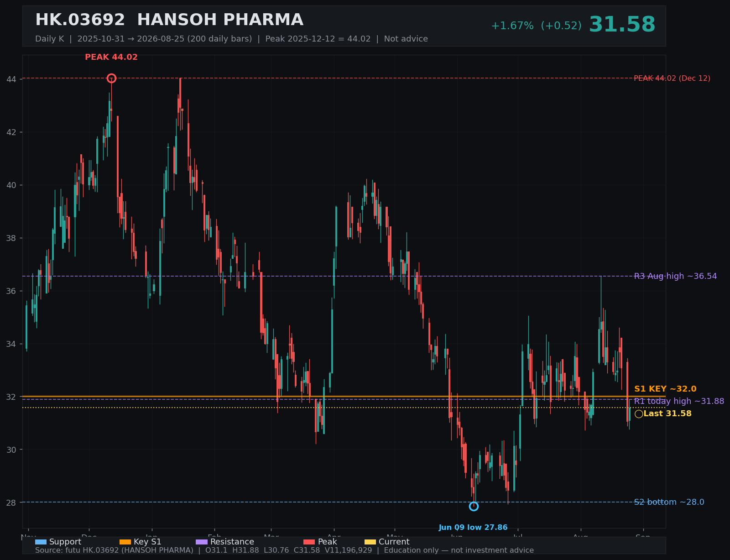Click the 38 tick on the price axis
The width and height of the screenshot is (730, 560).
click(11, 238)
